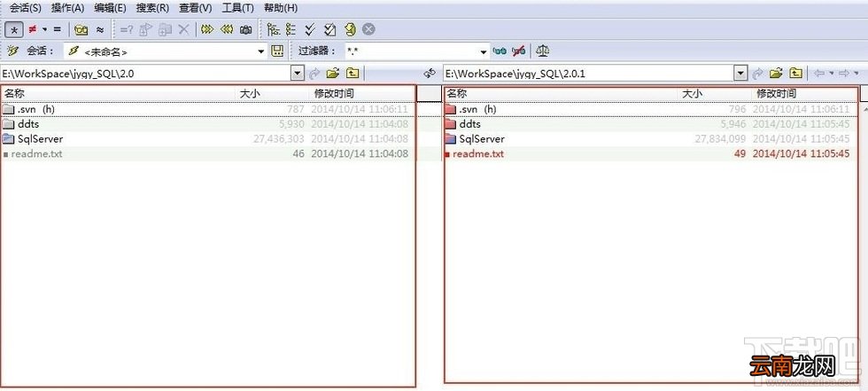Viewport: 868px width, 391px height.
Task: Click the right pane Back arrow icon
Action: (x=818, y=73)
